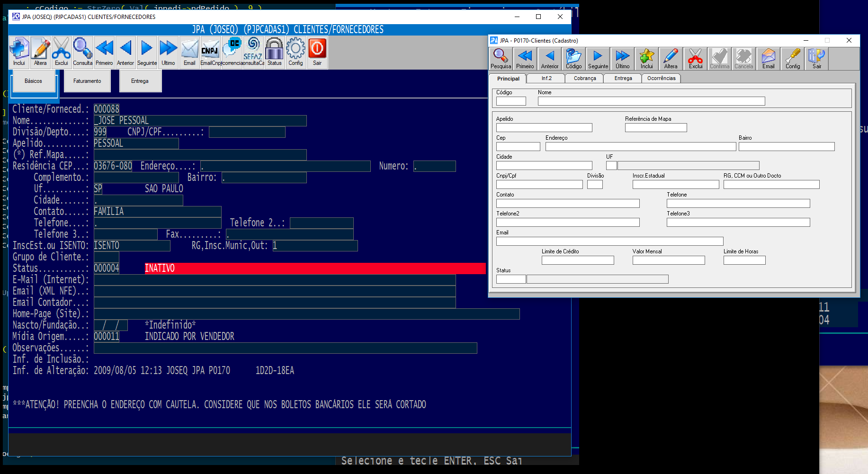Click the Status padlock icon
This screenshot has width=868, height=474.
click(x=274, y=52)
